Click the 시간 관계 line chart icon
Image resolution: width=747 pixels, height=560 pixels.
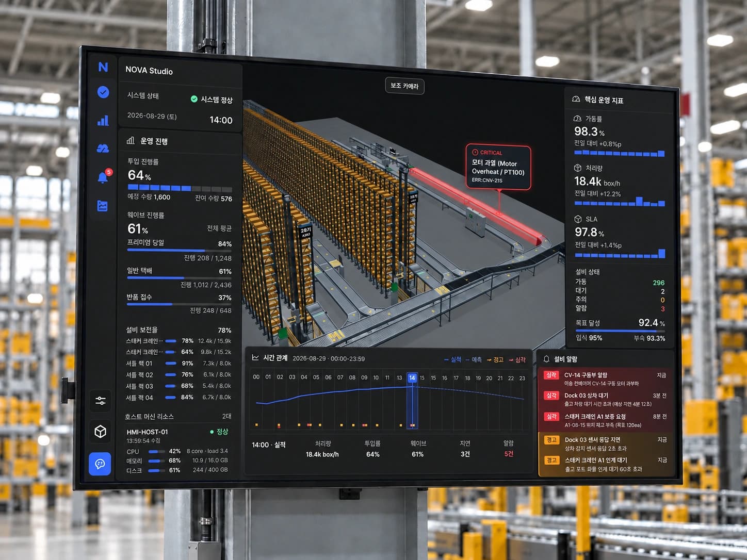[x=255, y=357]
